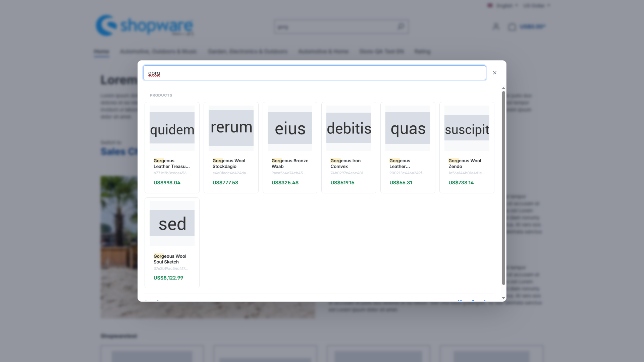Open Gorgeous Bronze Waab product link
This screenshot has height=362, width=644.
(290, 164)
